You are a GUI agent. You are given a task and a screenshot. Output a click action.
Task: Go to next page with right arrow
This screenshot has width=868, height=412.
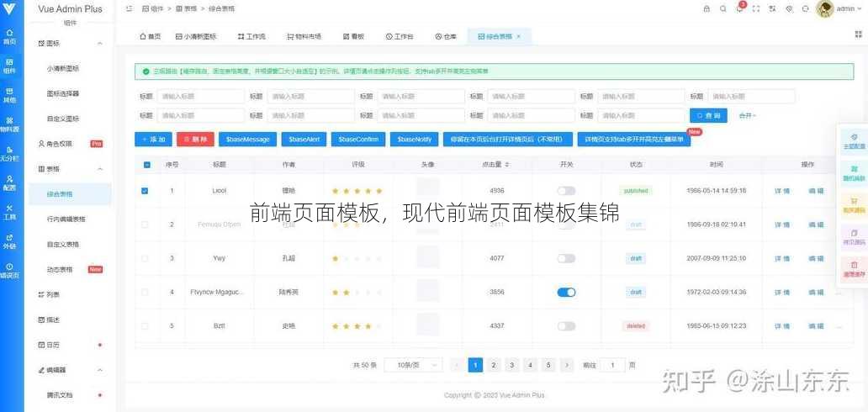(x=566, y=365)
